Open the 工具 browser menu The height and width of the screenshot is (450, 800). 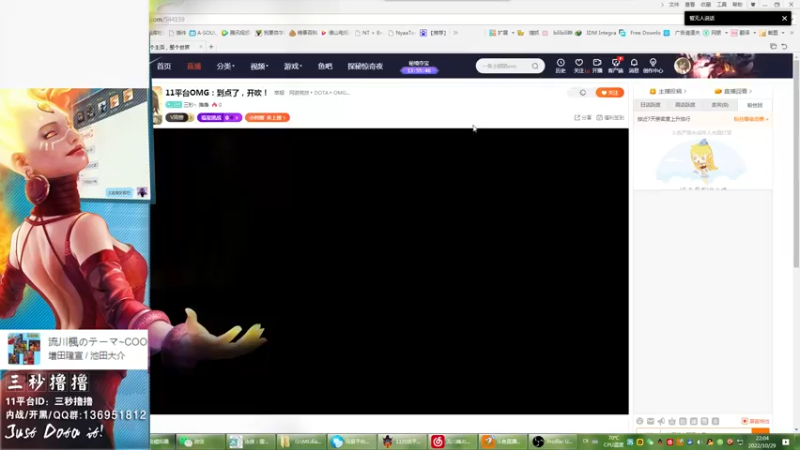point(721,5)
